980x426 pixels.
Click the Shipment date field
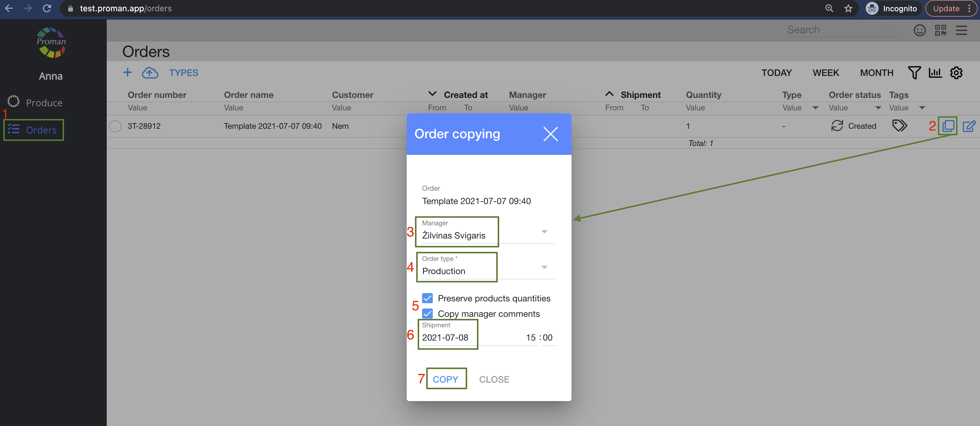[x=445, y=337]
